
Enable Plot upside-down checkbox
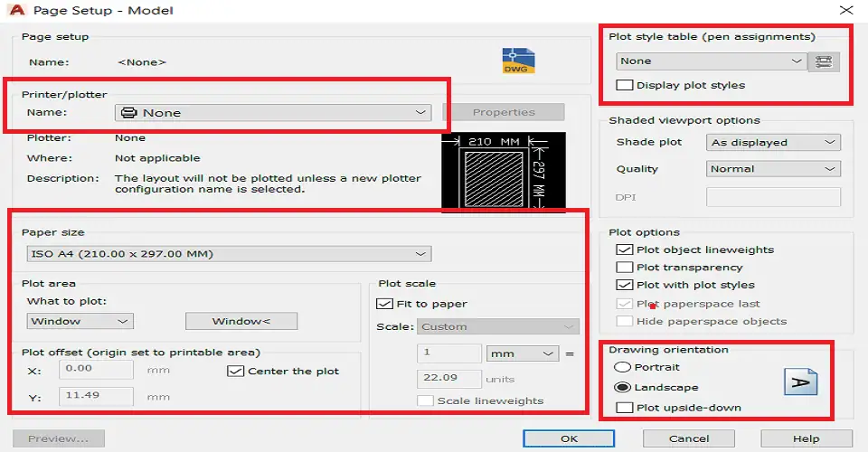pyautogui.click(x=625, y=408)
